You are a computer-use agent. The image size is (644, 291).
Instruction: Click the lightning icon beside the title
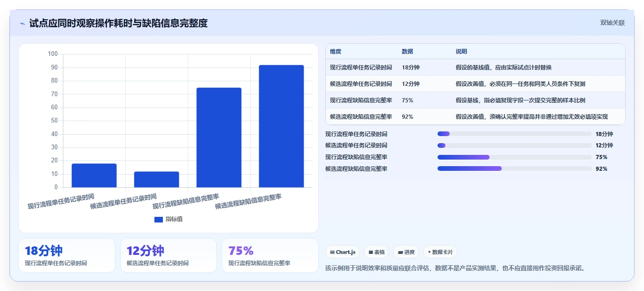click(23, 23)
